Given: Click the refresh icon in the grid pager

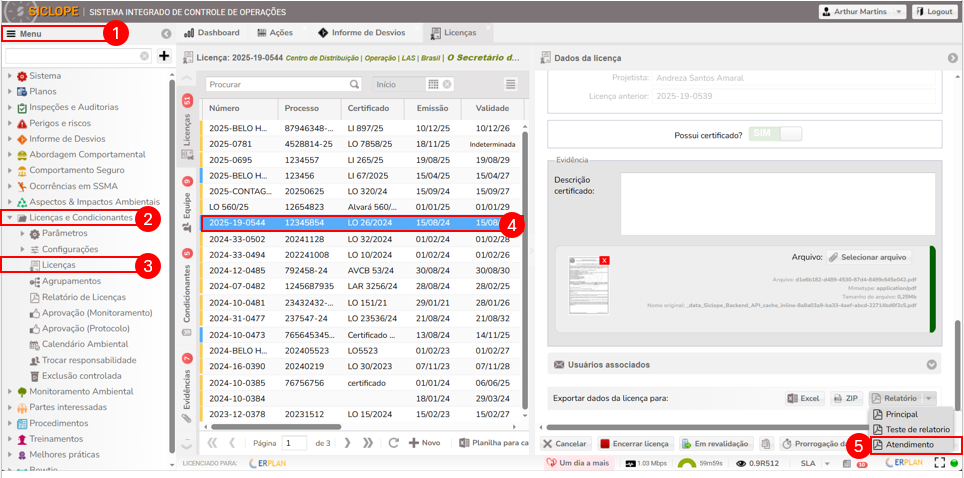Looking at the screenshot, I should 394,442.
